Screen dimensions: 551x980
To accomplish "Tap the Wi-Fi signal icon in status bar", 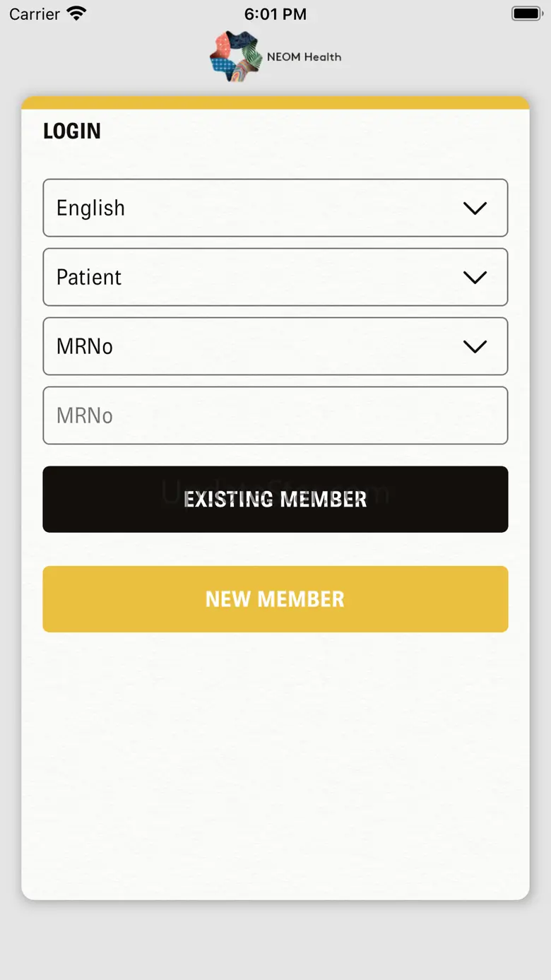I will tap(76, 14).
